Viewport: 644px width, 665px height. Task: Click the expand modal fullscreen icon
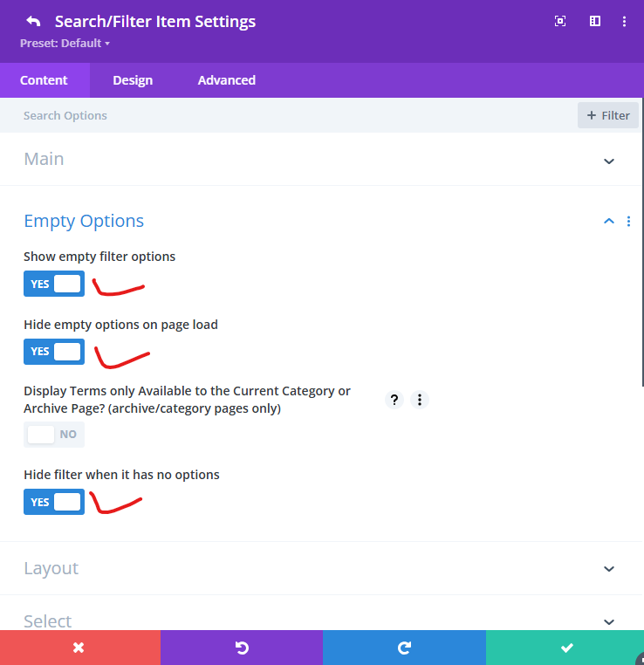coord(560,21)
